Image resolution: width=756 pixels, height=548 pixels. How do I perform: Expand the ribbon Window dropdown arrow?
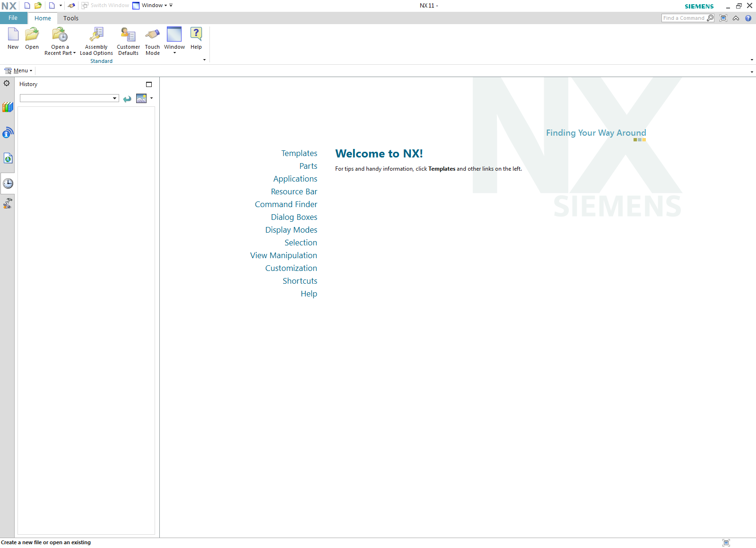pyautogui.click(x=174, y=53)
